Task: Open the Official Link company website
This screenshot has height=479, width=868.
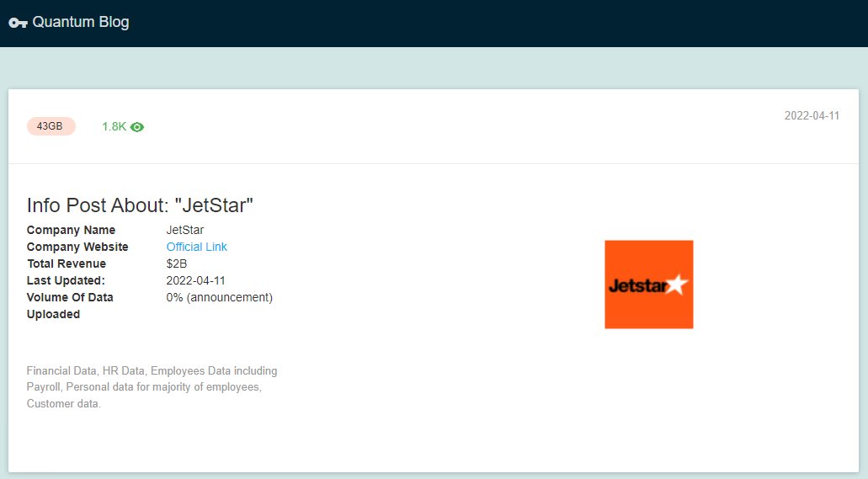Action: (196, 247)
